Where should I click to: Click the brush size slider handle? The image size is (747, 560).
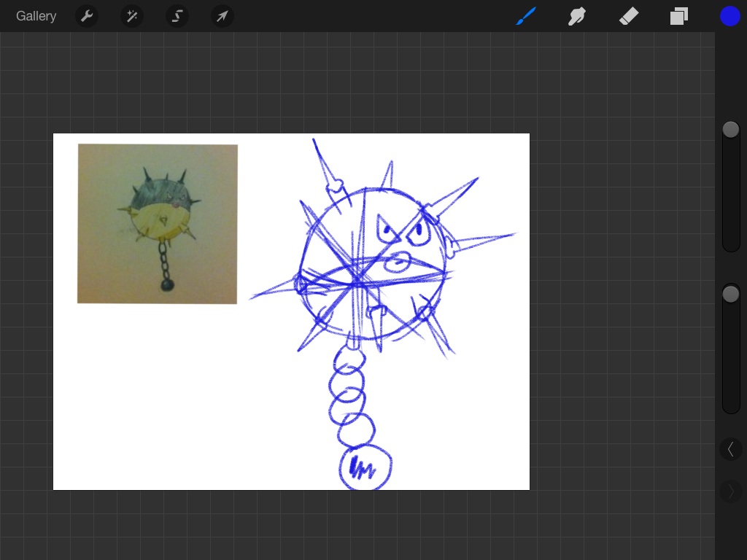pos(731,130)
